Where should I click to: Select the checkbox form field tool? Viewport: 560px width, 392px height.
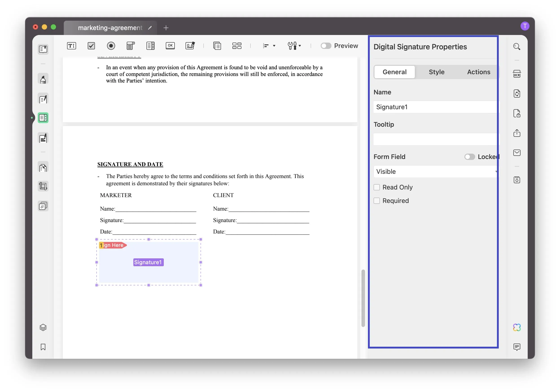(91, 46)
